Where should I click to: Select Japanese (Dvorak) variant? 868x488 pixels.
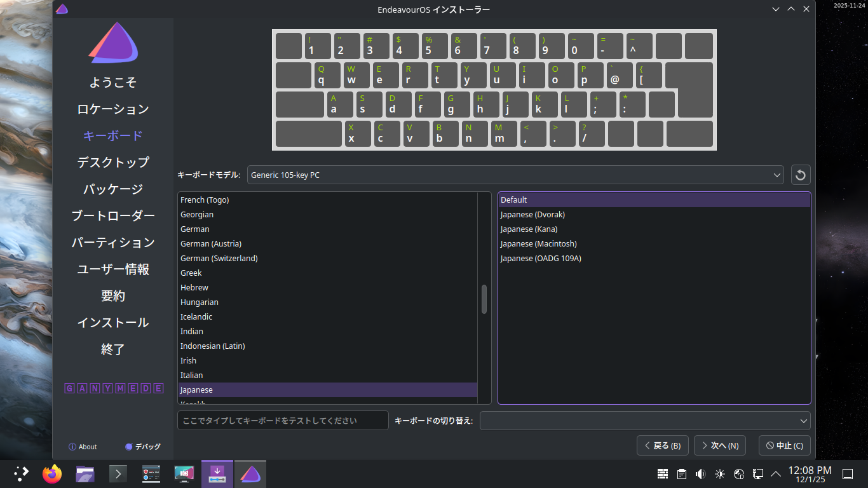654,214
